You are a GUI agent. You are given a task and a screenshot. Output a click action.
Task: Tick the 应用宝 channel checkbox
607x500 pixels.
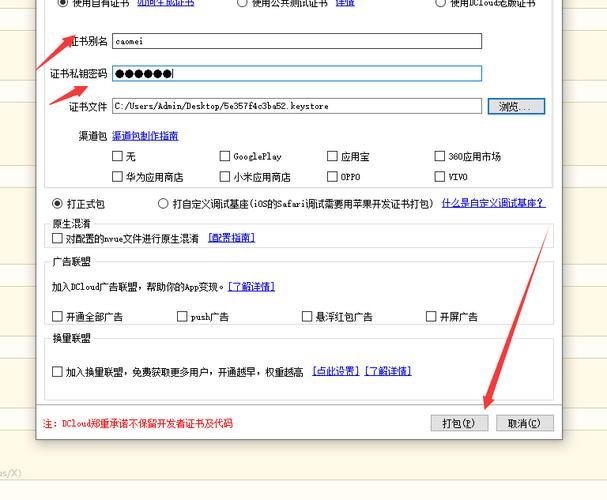[332, 156]
